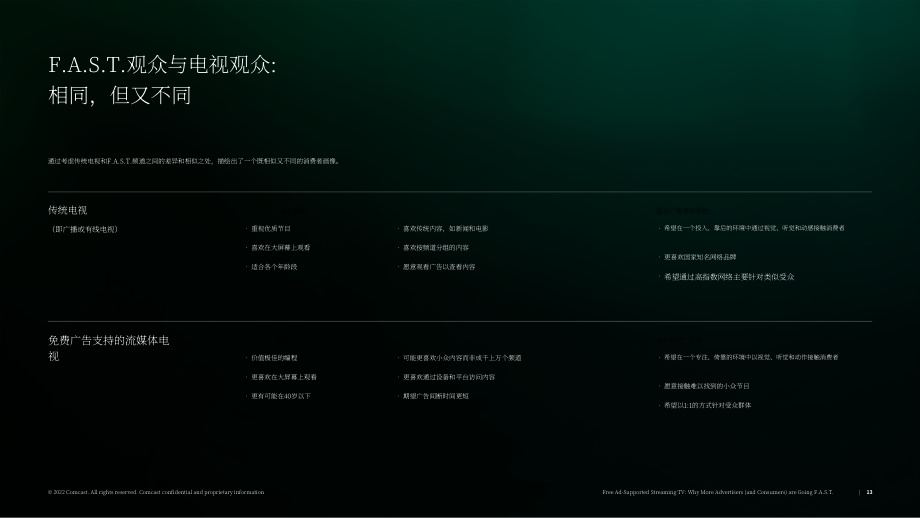The height and width of the screenshot is (518, 920).
Task: Click bullet "更有可能在40岁以下"
Action: coord(280,396)
